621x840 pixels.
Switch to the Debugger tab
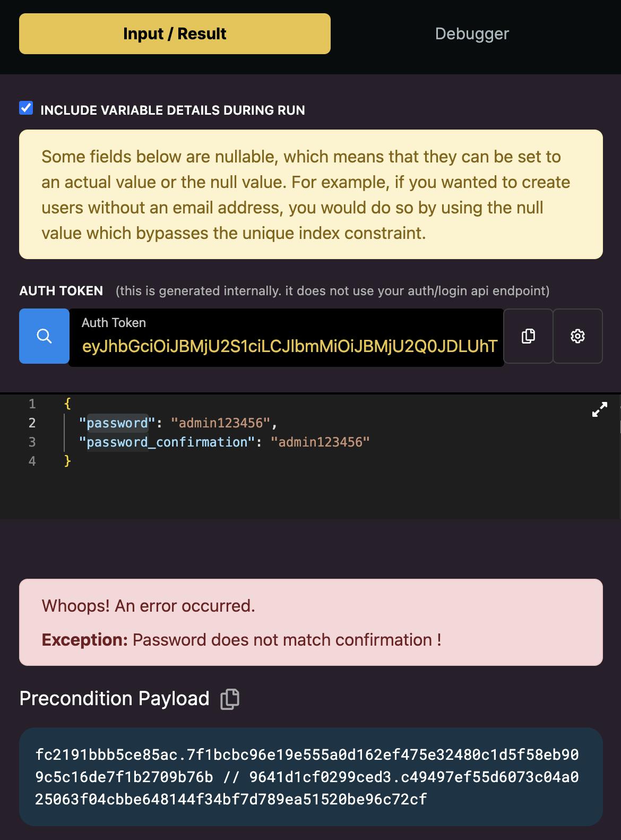[x=471, y=34]
